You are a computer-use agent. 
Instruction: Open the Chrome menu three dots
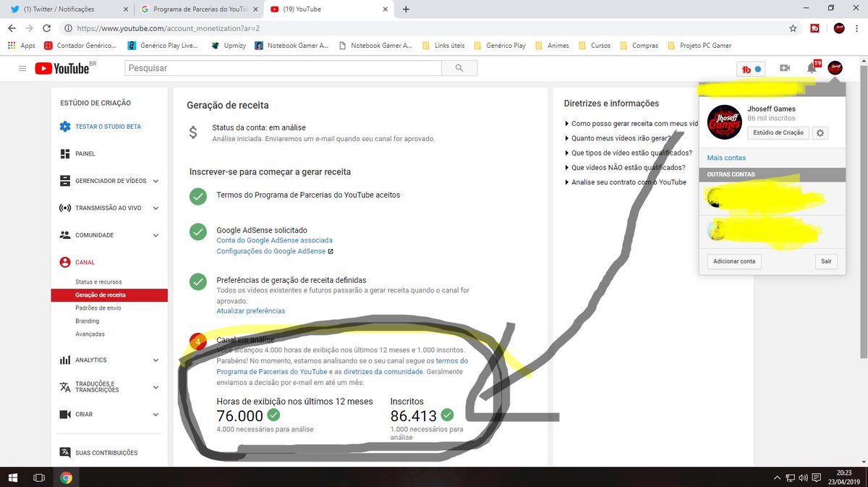click(857, 28)
